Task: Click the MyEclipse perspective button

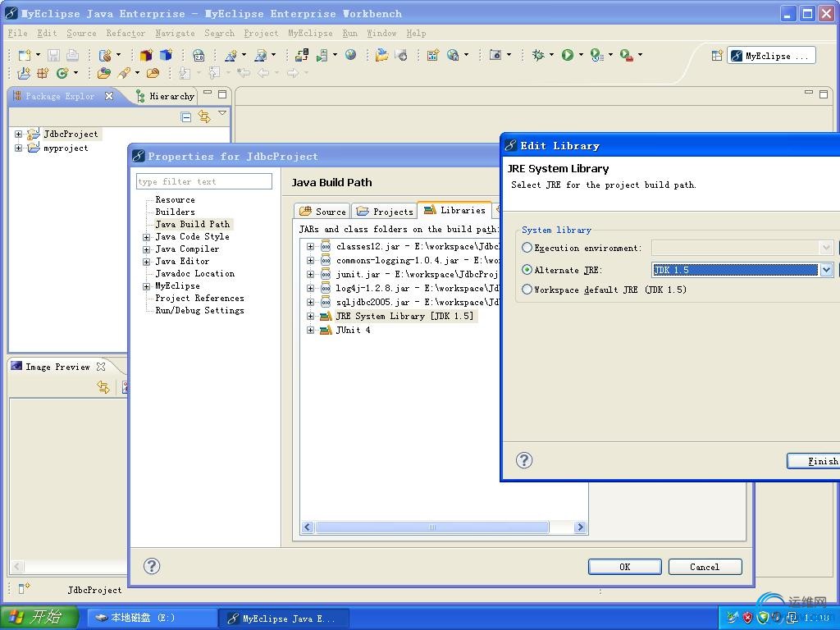Action: pyautogui.click(x=771, y=56)
